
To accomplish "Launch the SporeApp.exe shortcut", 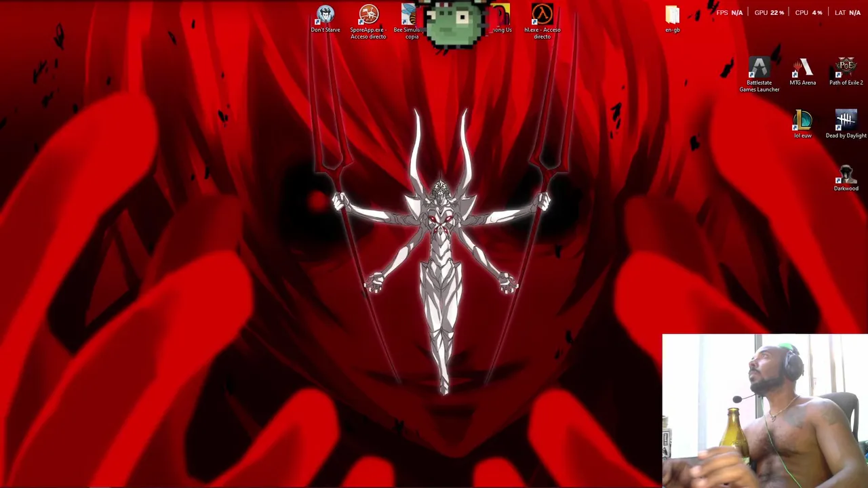I will pyautogui.click(x=368, y=22).
